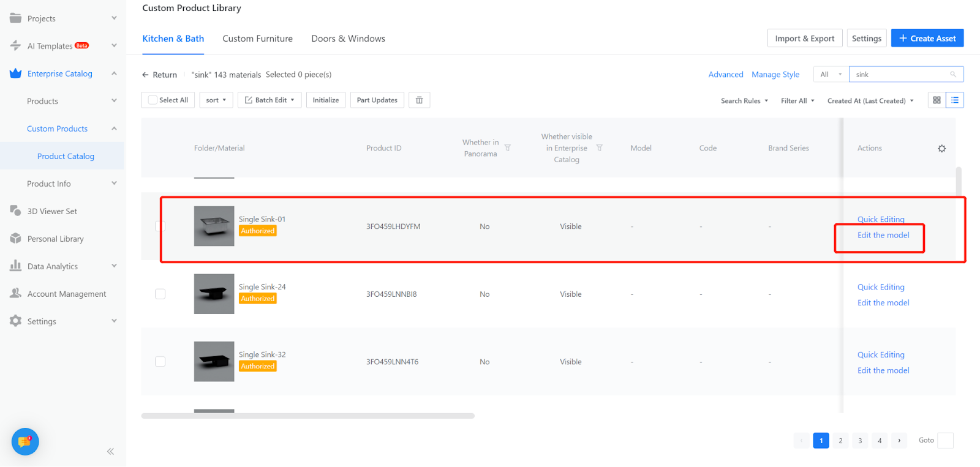The height and width of the screenshot is (467, 980).
Task: Open column settings gear icon
Action: [x=942, y=149]
